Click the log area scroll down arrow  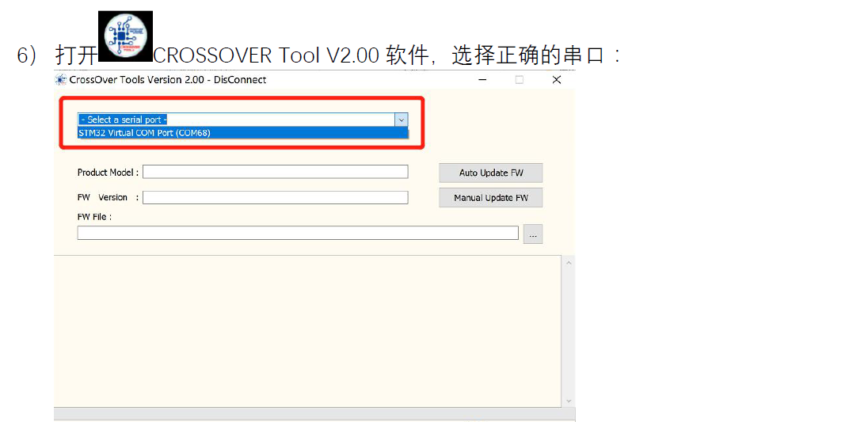(x=569, y=401)
